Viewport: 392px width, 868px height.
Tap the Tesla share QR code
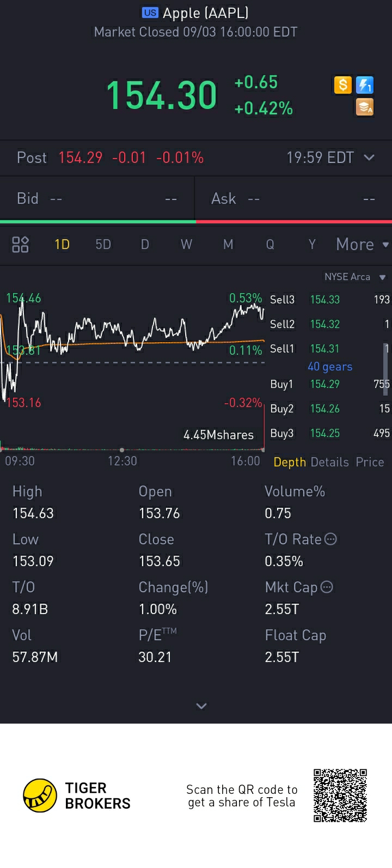tap(340, 796)
